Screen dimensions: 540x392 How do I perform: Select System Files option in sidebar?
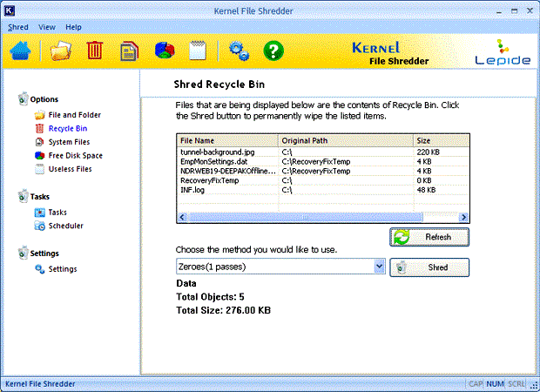coord(69,142)
